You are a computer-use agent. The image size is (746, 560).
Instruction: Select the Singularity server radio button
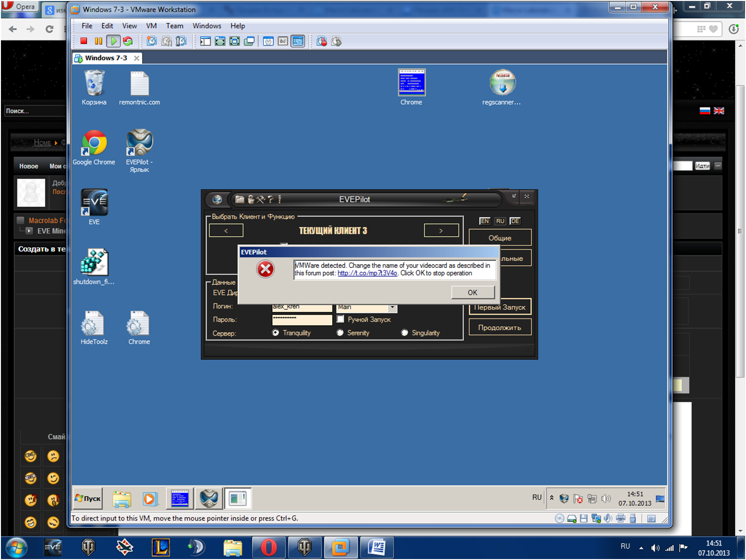coord(404,333)
